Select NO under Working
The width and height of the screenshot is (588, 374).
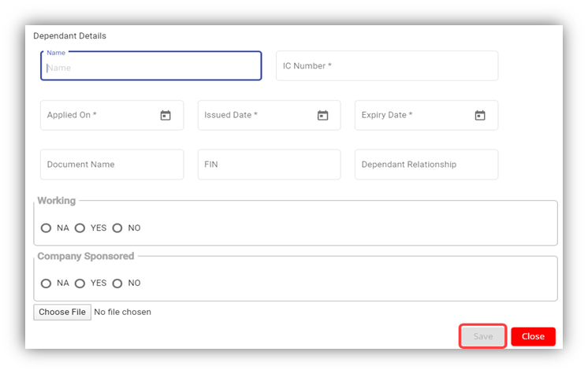pos(117,228)
